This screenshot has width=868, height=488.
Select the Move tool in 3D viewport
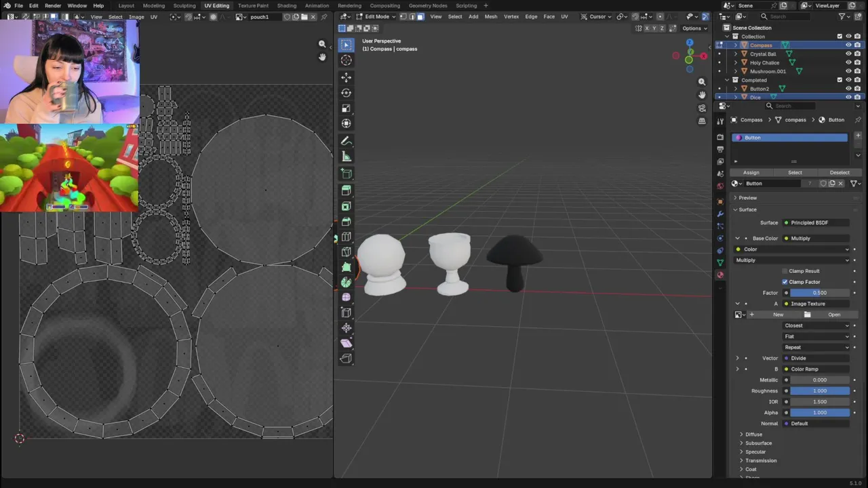[x=346, y=77]
